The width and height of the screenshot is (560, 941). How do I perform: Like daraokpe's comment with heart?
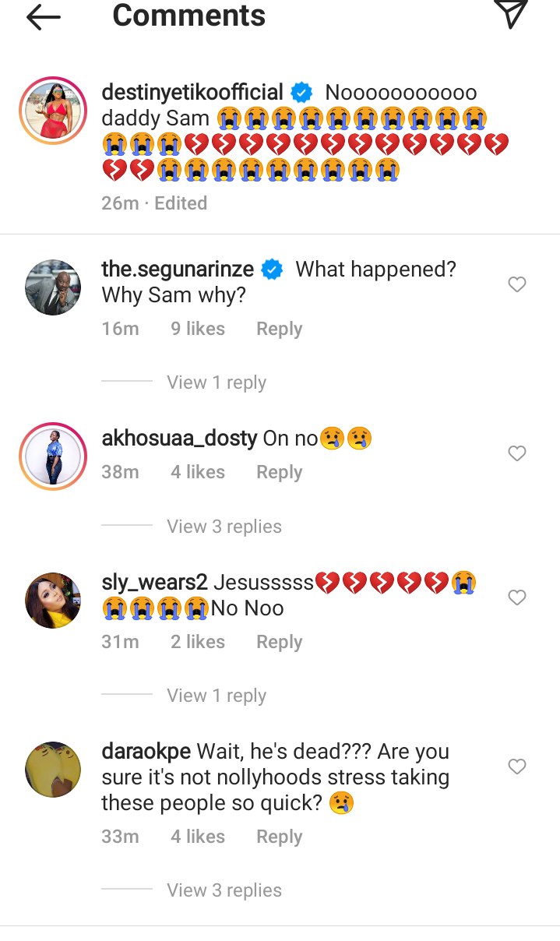tap(517, 767)
